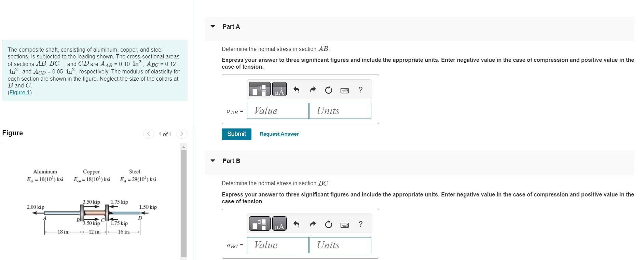This screenshot has height=260, width=644.
Task: Click the Part A section header
Action: coord(231,26)
